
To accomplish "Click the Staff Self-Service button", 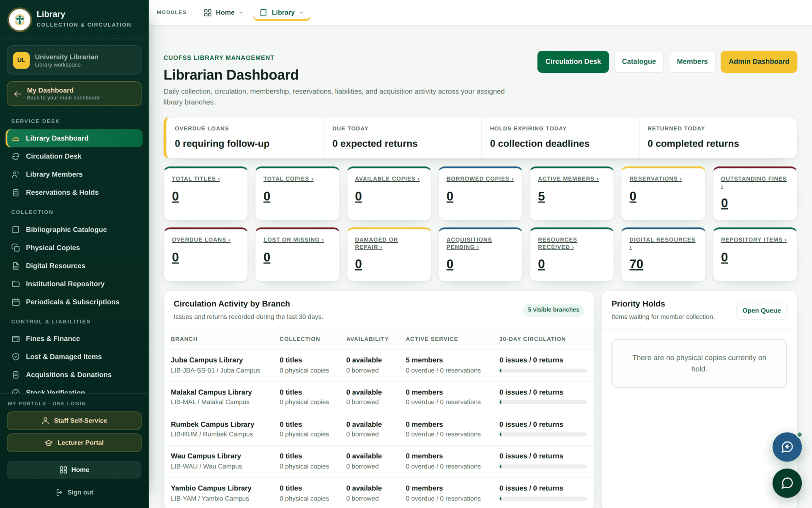I will (74, 421).
